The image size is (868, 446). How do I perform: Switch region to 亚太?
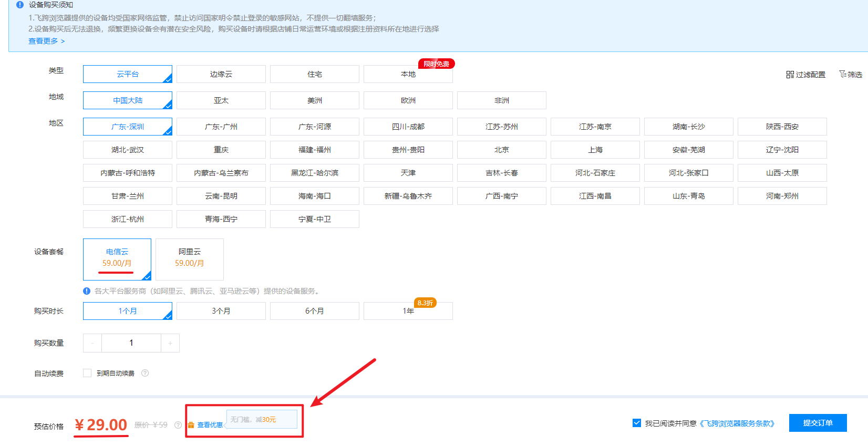coord(221,100)
